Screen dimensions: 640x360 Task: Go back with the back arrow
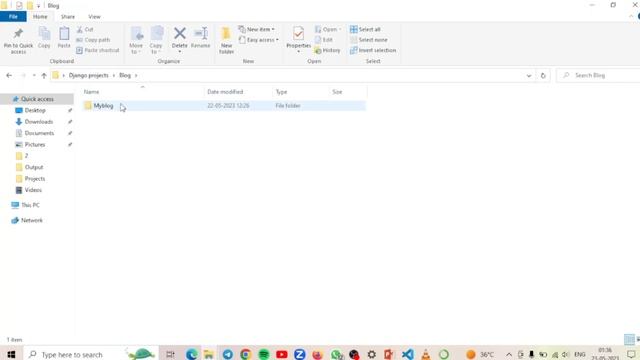(x=9, y=76)
